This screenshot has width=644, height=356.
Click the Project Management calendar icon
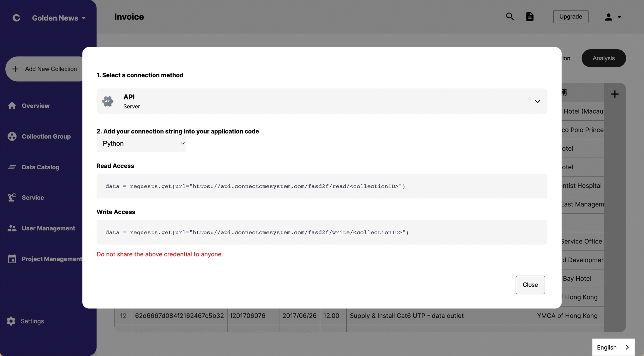click(x=12, y=259)
